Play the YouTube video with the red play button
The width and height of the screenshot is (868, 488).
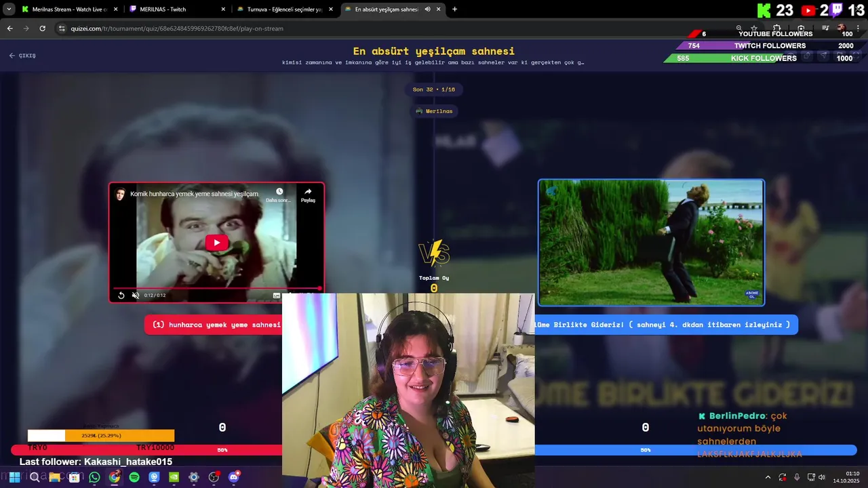(x=217, y=243)
